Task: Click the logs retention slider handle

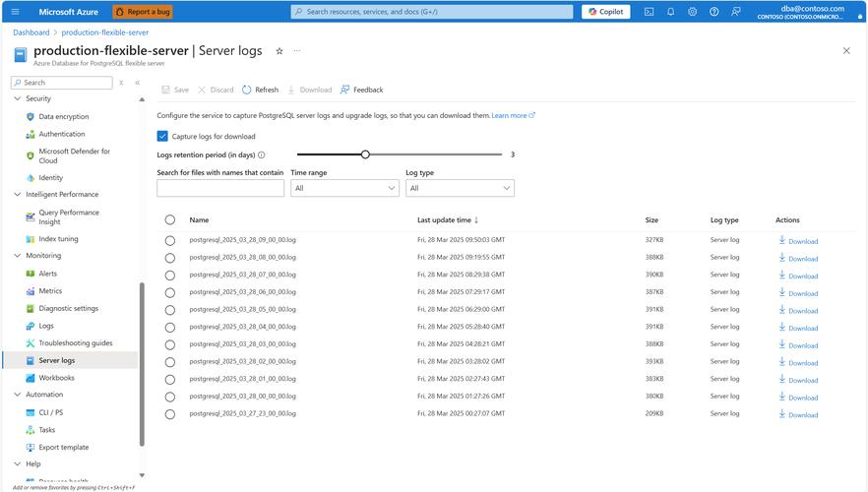Action: [x=365, y=154]
